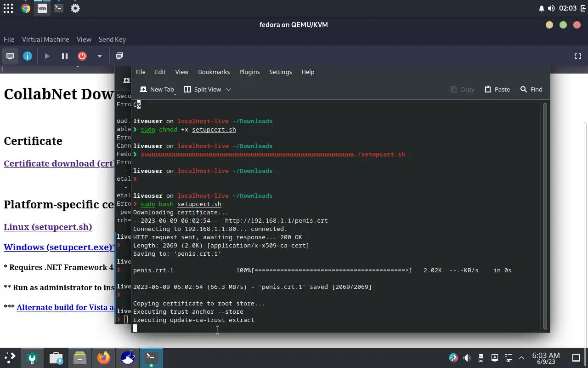This screenshot has height=368, width=588.
Task: Open the display configuration tray icon
Action: point(509,358)
